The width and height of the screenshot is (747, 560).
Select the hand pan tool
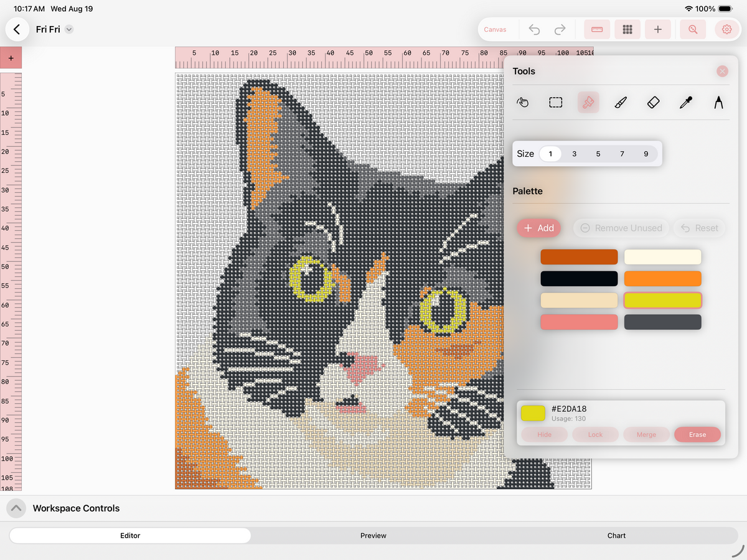(523, 102)
